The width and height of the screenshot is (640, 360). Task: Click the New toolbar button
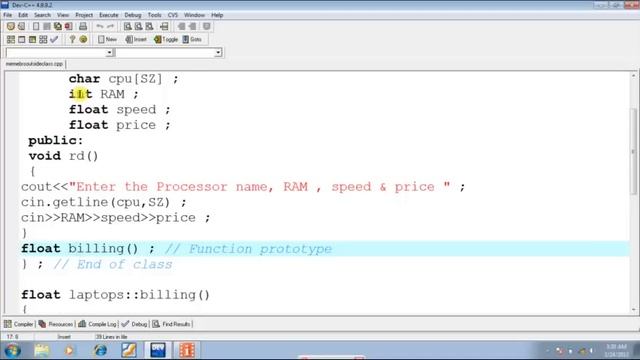tap(107, 39)
